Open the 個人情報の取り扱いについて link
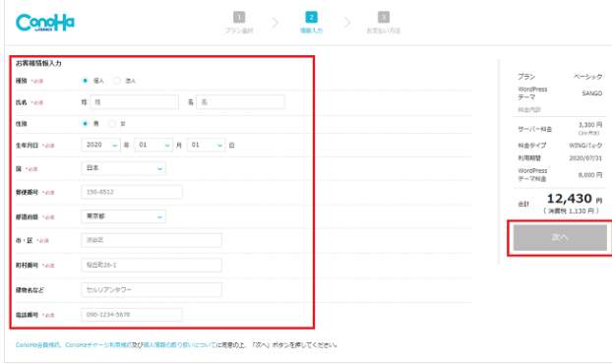 pyautogui.click(x=179, y=345)
